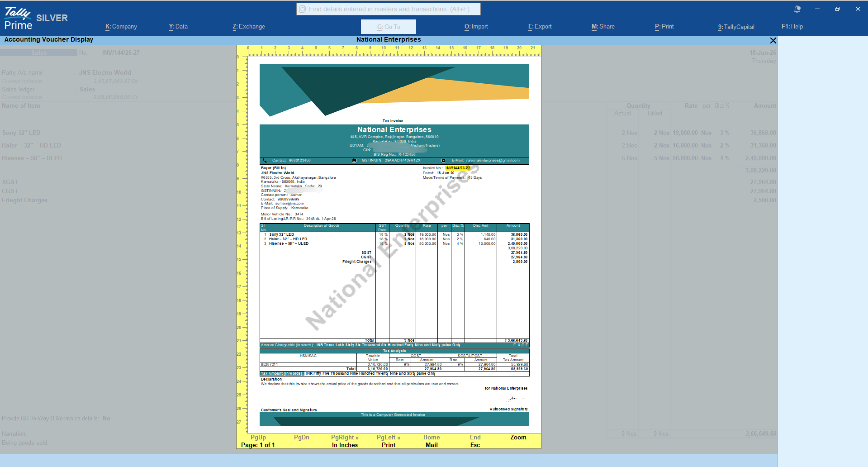Open the Z: Exchange menu
The height and width of the screenshot is (467, 868).
[x=249, y=27]
